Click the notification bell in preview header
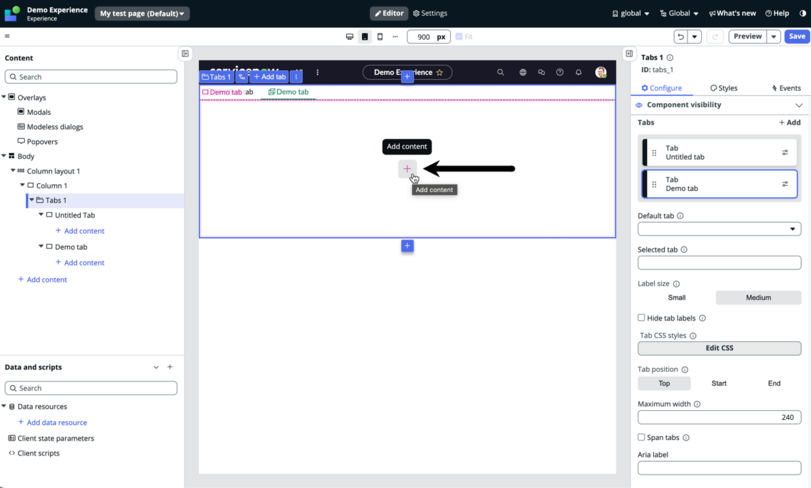The height and width of the screenshot is (488, 811). click(x=578, y=72)
